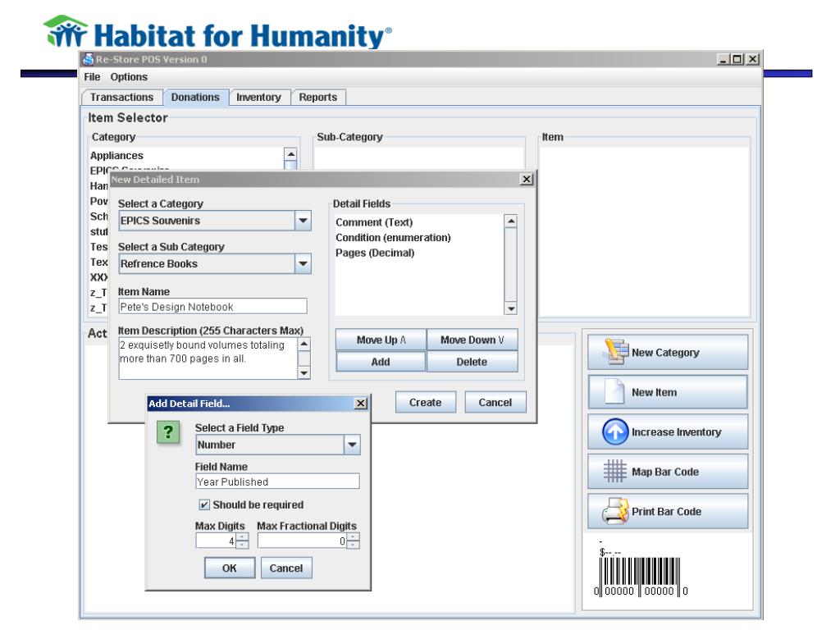The image size is (840, 630).
Task: Select Appliances in the Category list
Action: 116,155
